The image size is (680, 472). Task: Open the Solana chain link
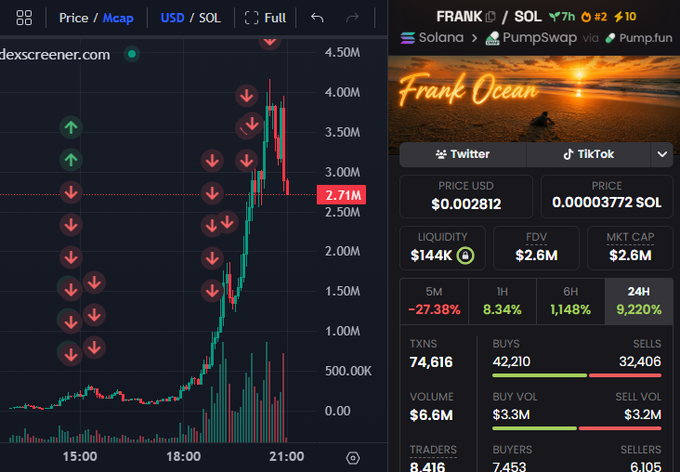point(432,38)
